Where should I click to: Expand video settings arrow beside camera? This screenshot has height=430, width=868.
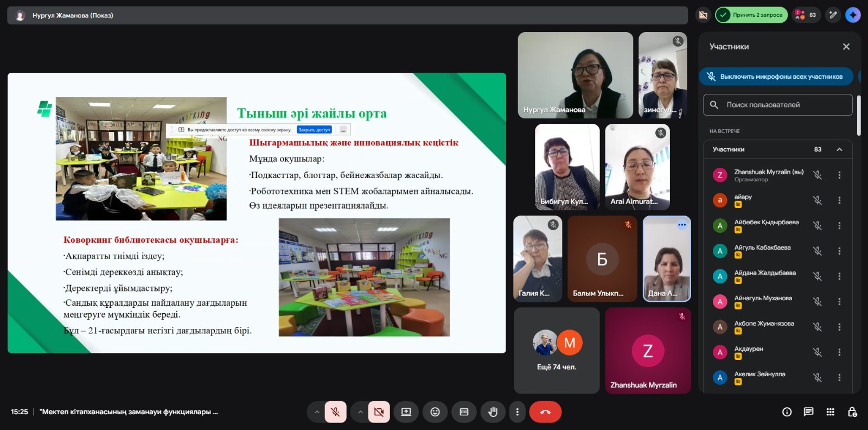[360, 412]
